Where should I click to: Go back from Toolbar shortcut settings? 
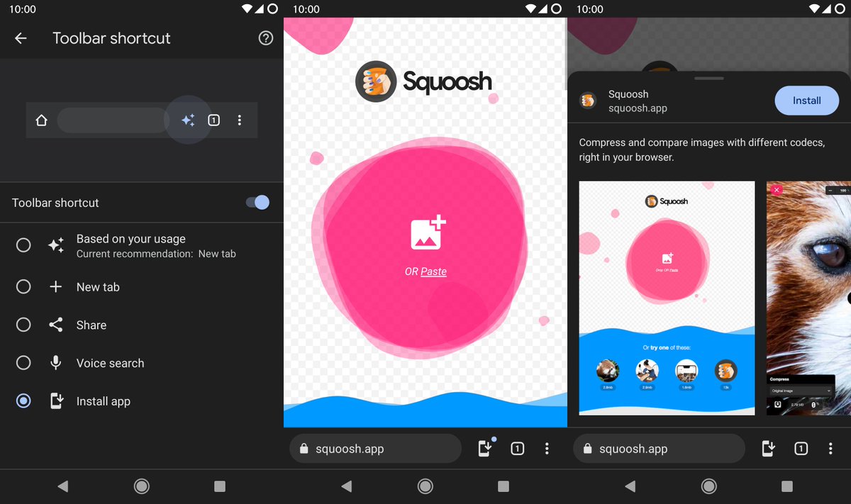(21, 38)
